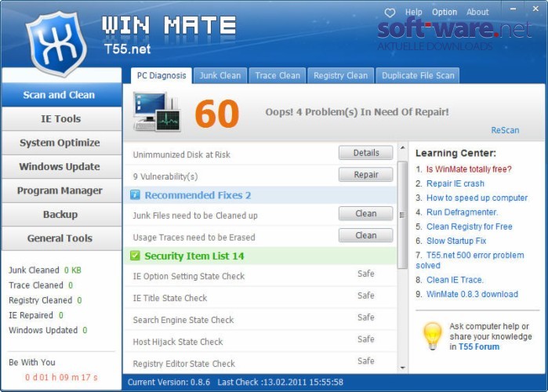
Task: Click the Recommended Fixes info icon
Action: coord(136,194)
